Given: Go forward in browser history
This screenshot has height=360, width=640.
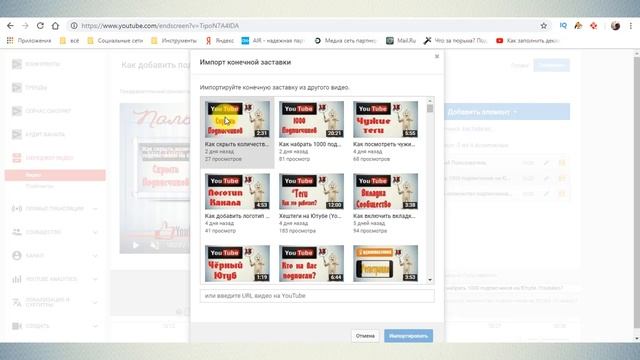Looking at the screenshot, I should click(x=25, y=26).
